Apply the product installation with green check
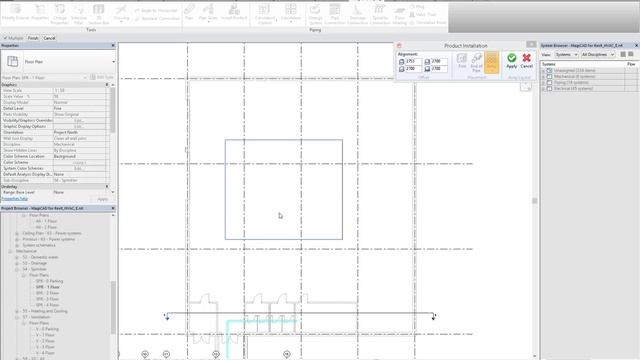The height and width of the screenshot is (360, 640). point(511,60)
